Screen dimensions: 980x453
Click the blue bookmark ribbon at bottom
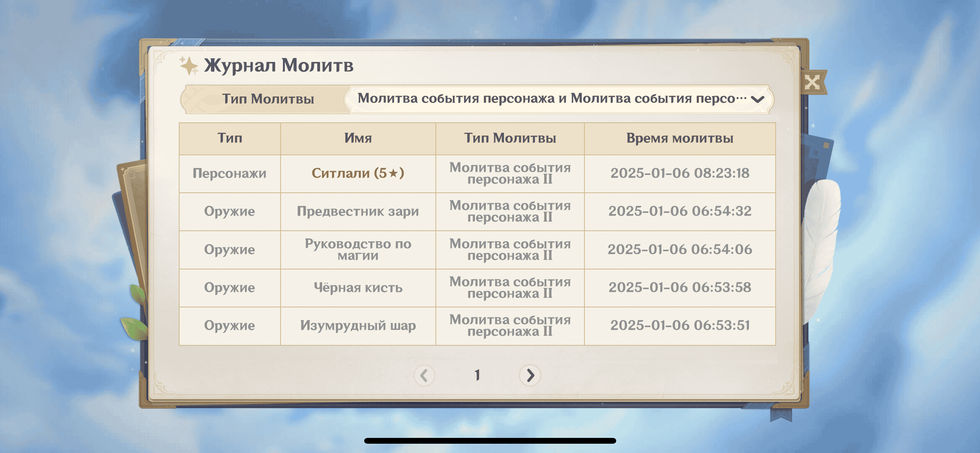[781, 414]
